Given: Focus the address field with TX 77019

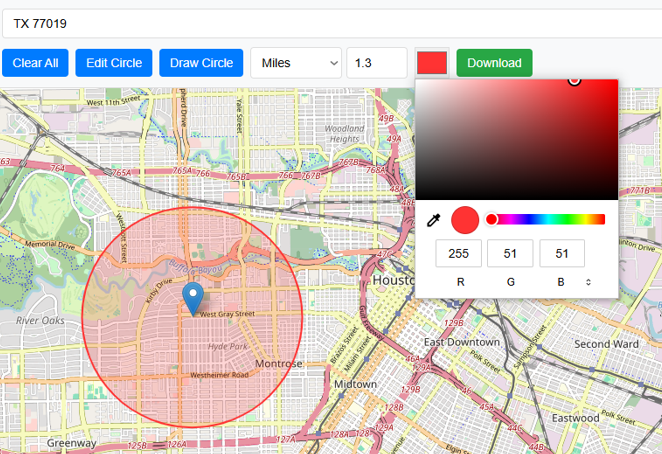Looking at the screenshot, I should [334, 23].
